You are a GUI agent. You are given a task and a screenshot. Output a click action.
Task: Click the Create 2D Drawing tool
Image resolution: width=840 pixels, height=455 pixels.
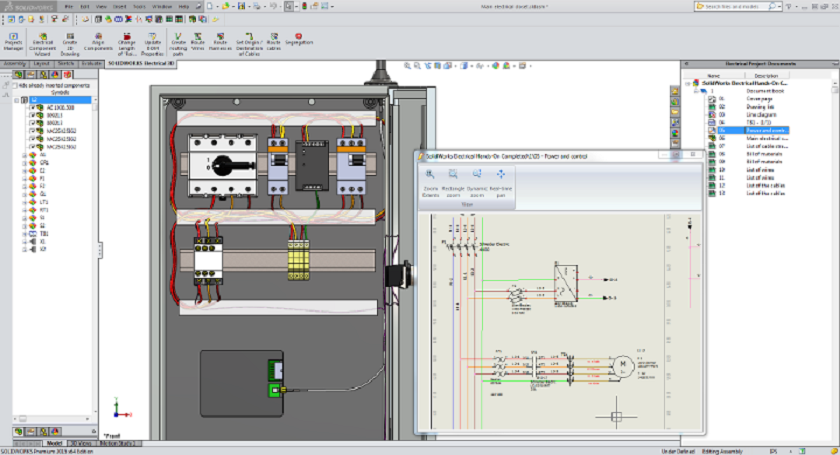point(70,44)
